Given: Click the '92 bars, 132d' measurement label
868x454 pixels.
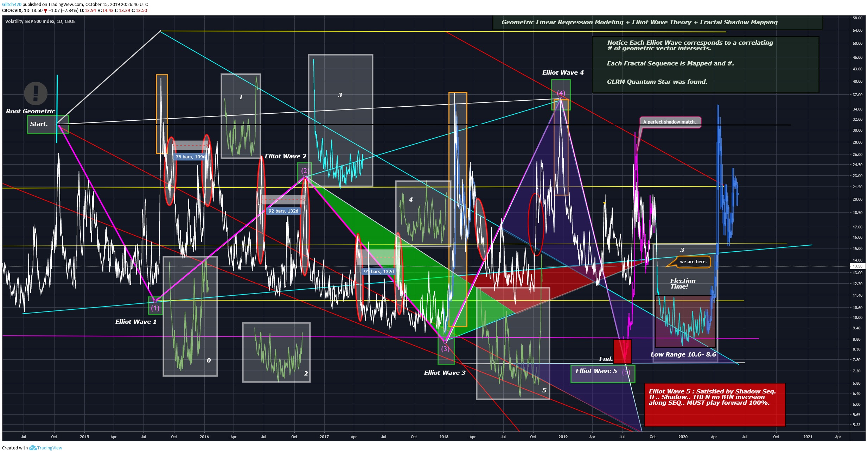Looking at the screenshot, I should coord(283,211).
